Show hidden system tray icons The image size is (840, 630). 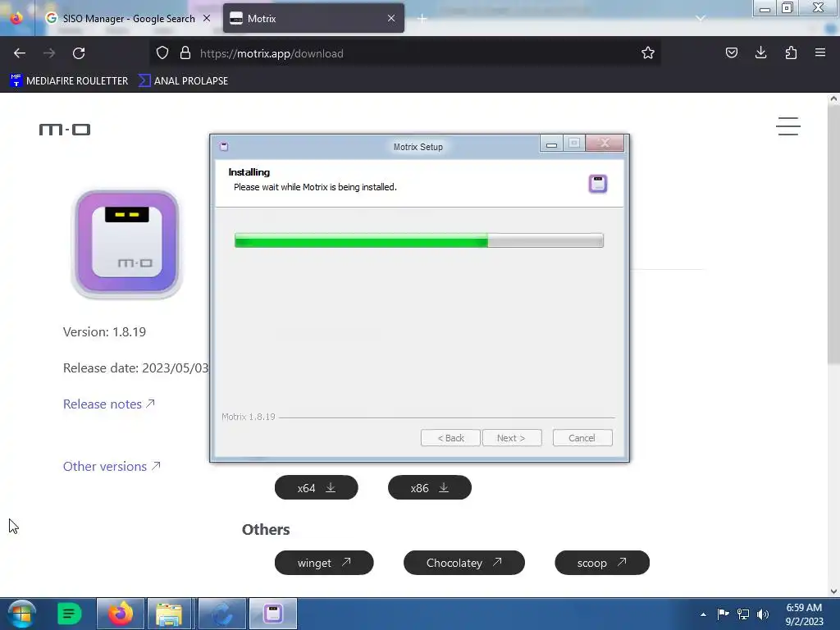(703, 614)
